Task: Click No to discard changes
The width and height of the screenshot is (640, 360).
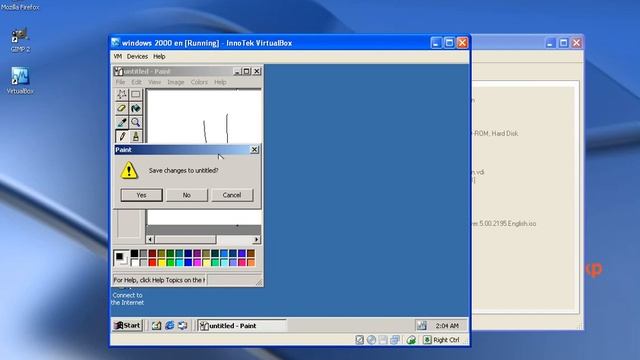Action: pos(187,195)
